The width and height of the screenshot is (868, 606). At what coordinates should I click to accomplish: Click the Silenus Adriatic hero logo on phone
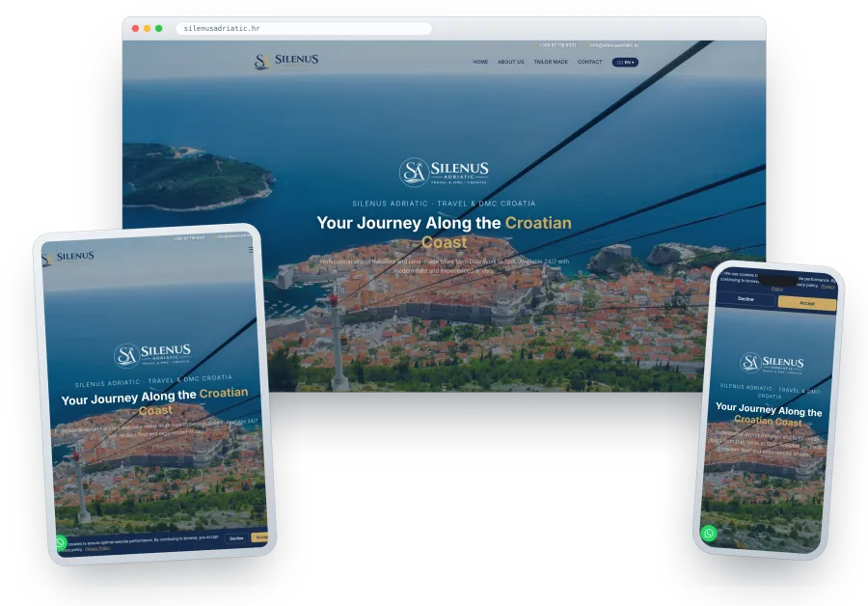coord(772,364)
